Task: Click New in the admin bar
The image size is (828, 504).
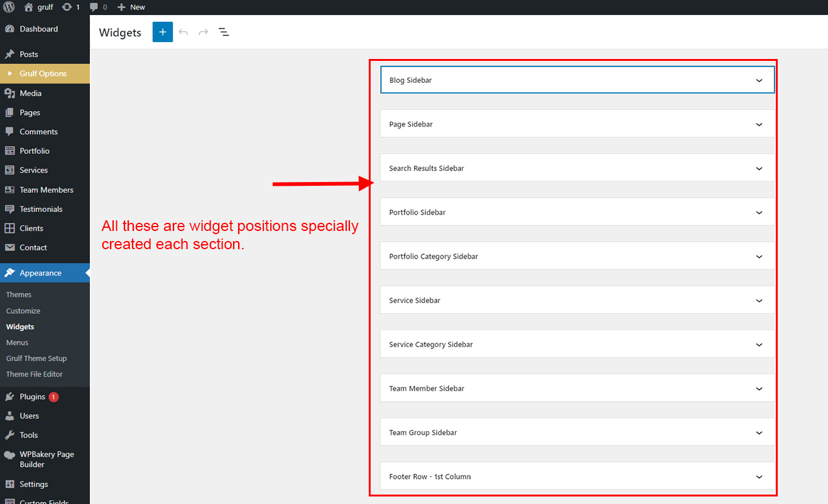Action: [131, 7]
